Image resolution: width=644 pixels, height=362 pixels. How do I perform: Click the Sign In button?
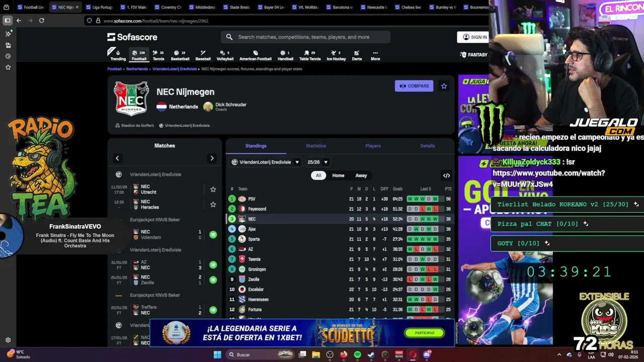point(474,37)
